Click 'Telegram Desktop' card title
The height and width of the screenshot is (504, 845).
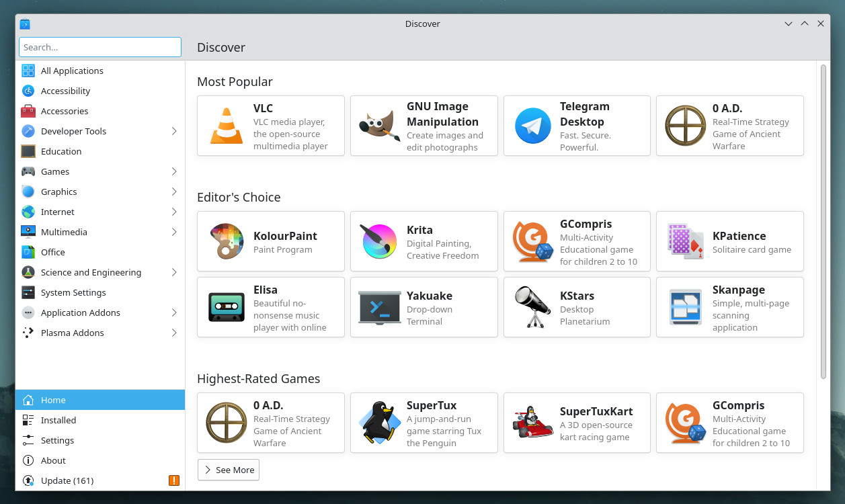(x=585, y=114)
